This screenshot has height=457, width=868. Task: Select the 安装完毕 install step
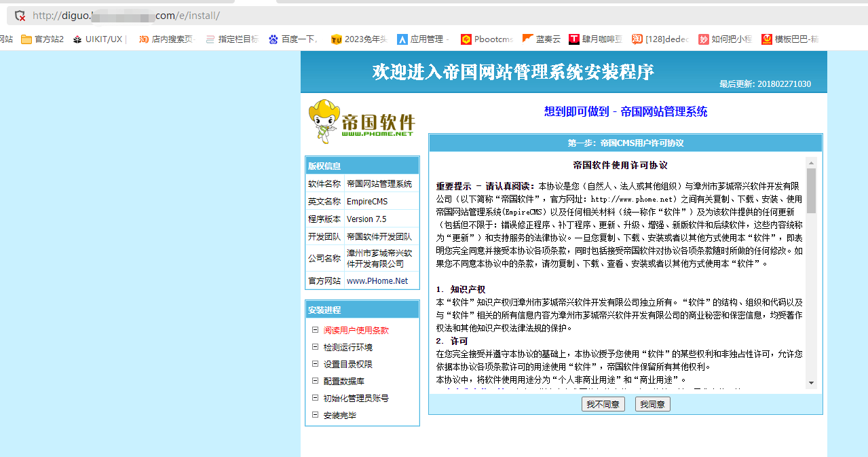click(x=339, y=415)
